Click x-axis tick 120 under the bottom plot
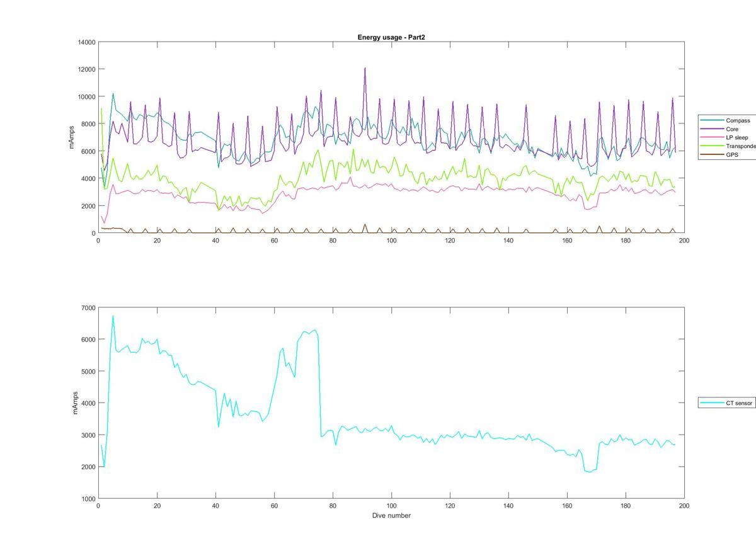 pyautogui.click(x=450, y=505)
